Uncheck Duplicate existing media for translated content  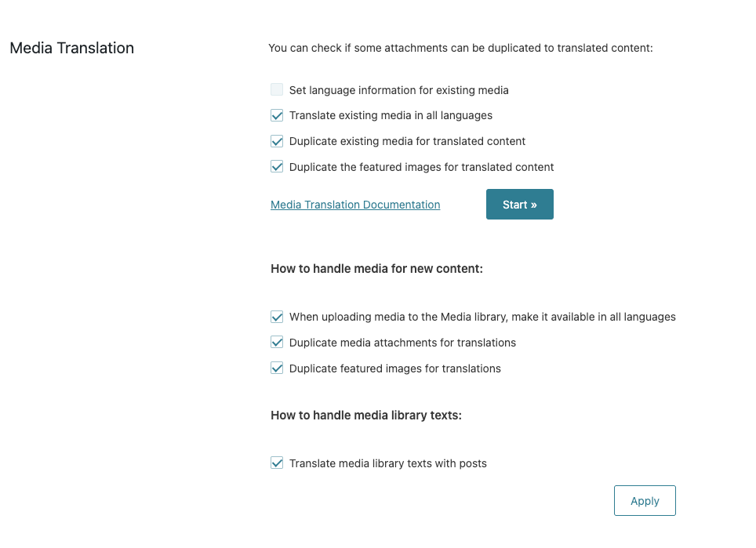point(277,142)
